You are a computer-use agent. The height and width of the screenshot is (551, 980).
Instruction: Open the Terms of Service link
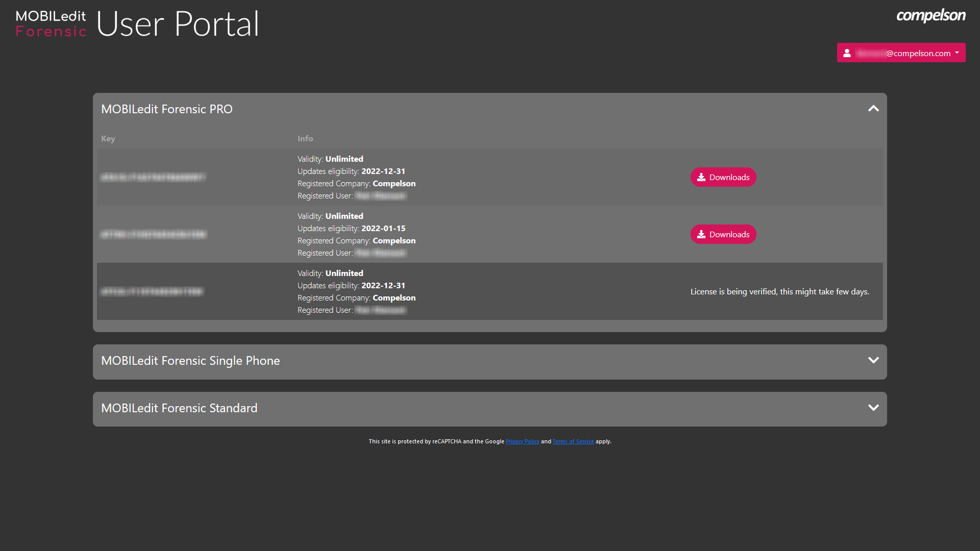click(573, 441)
